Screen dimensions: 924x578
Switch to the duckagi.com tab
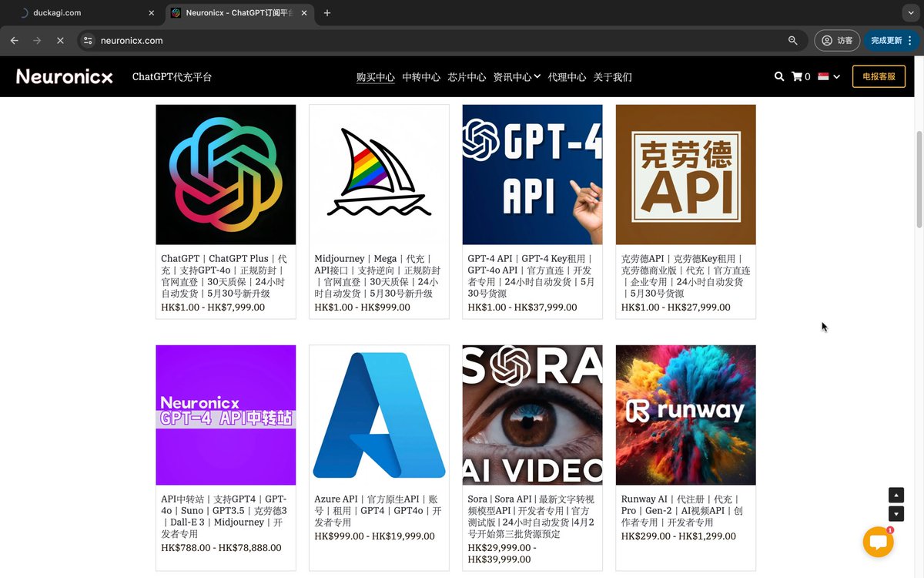coord(85,13)
